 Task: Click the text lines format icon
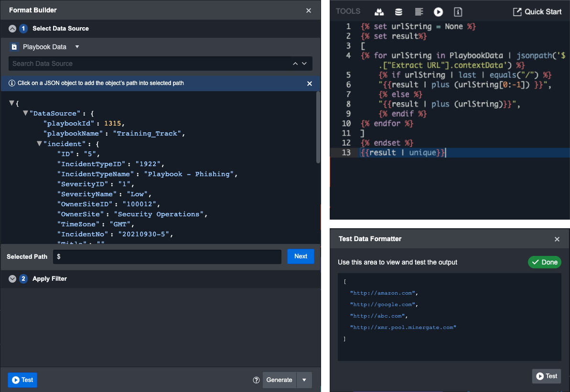[419, 12]
